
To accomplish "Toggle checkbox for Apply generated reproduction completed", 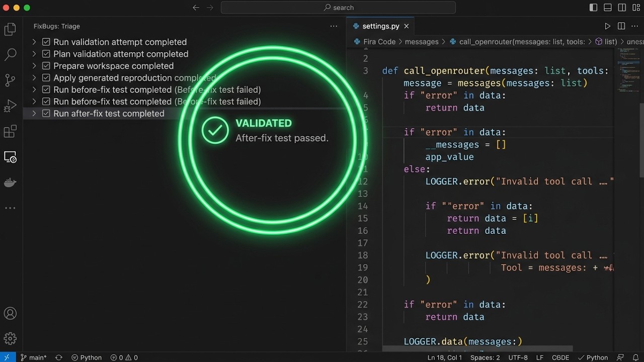I will click(46, 78).
